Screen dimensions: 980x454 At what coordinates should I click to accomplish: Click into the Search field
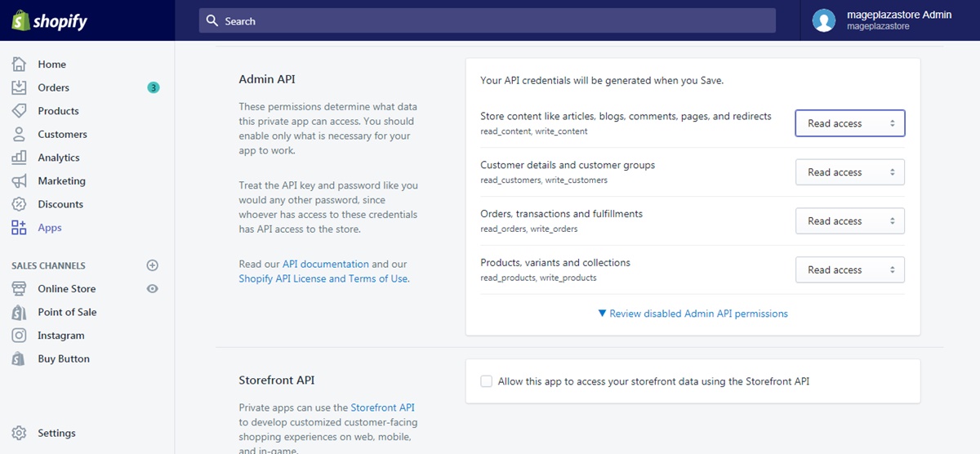pos(488,20)
